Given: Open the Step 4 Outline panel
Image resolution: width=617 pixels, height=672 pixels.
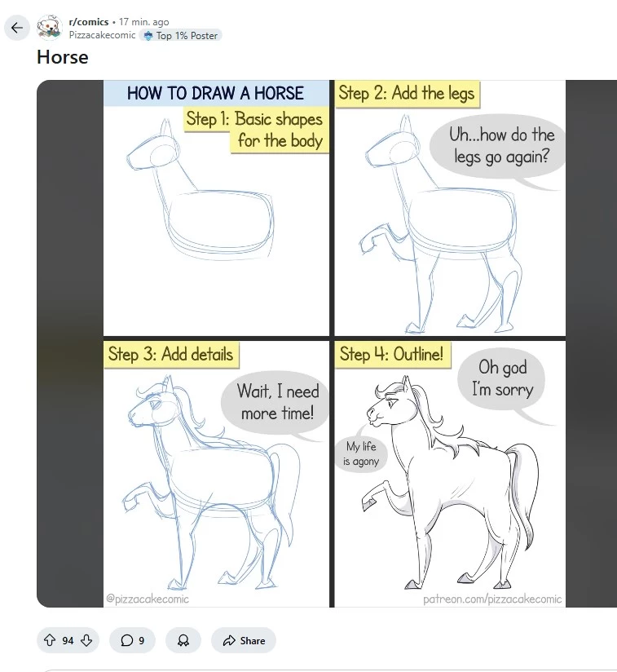Looking at the screenshot, I should (450, 474).
